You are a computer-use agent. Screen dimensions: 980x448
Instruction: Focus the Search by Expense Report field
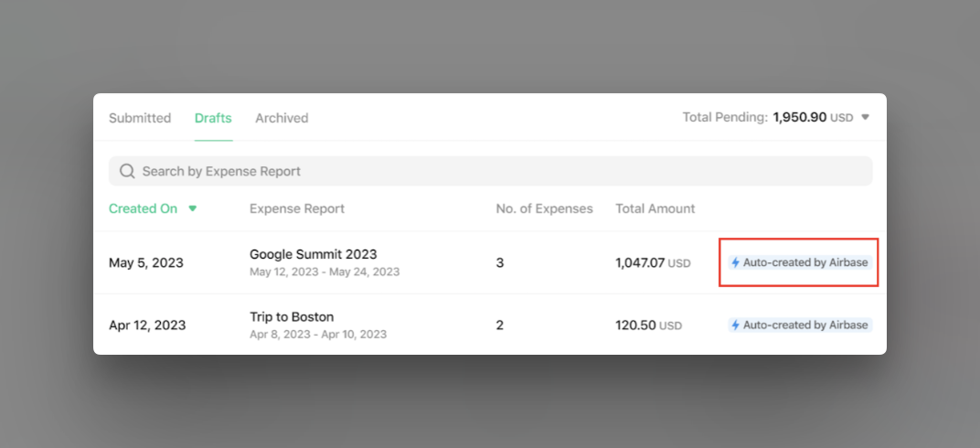click(491, 171)
